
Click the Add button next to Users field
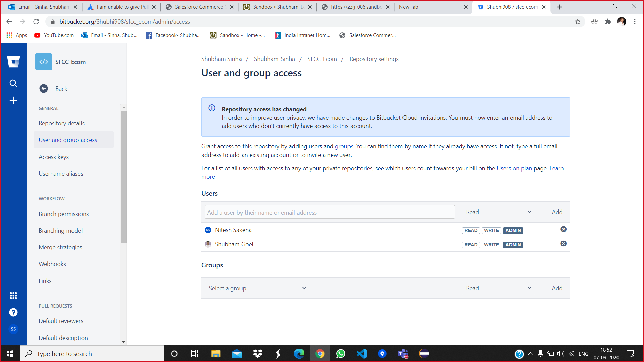557,212
